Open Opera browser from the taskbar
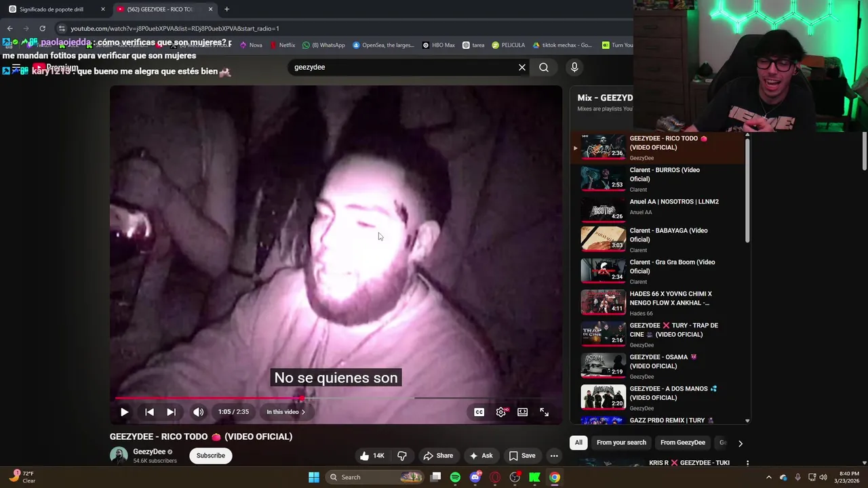The width and height of the screenshot is (868, 488). tap(495, 477)
